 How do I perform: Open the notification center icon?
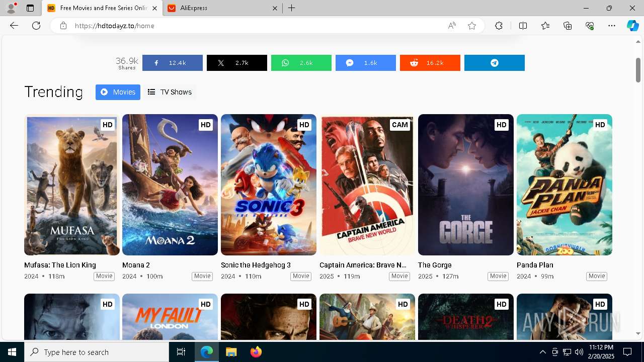pyautogui.click(x=627, y=352)
